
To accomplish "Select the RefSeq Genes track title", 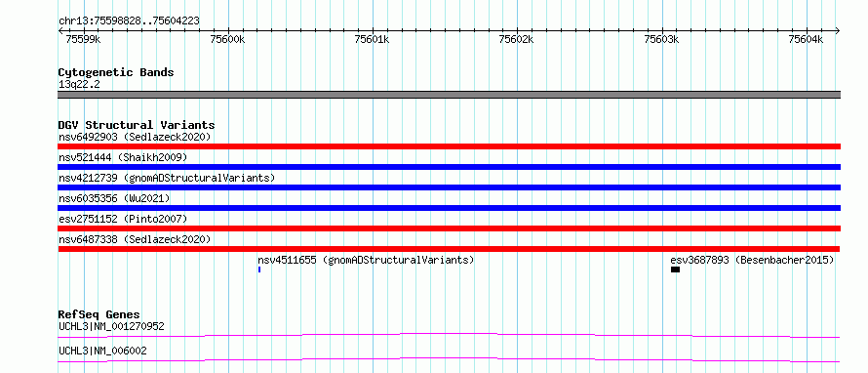I will [x=99, y=314].
